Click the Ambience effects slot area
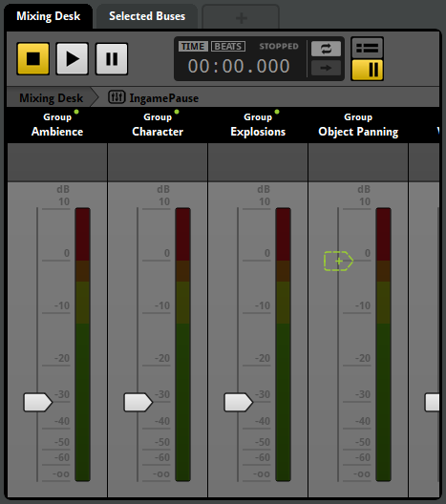446x504 pixels. click(x=57, y=162)
